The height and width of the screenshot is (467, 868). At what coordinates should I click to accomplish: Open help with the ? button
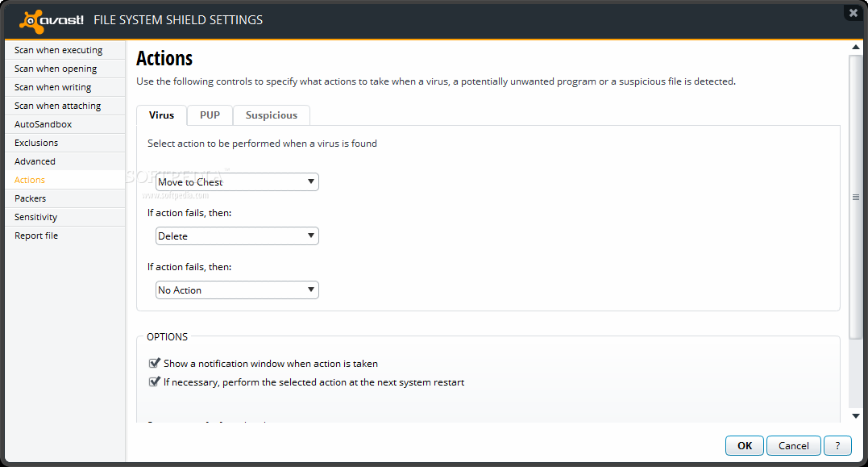(x=837, y=445)
